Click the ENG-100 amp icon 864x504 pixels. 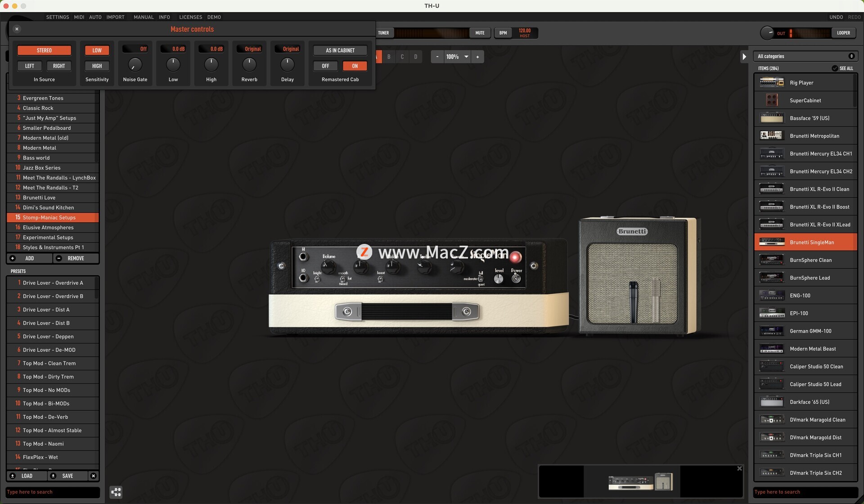coord(772,296)
